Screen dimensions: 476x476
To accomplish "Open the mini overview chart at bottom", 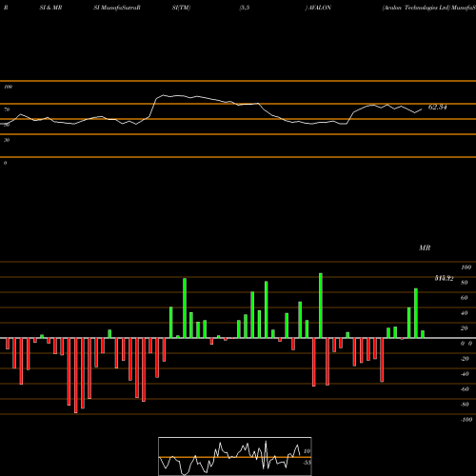I will click(235, 456).
